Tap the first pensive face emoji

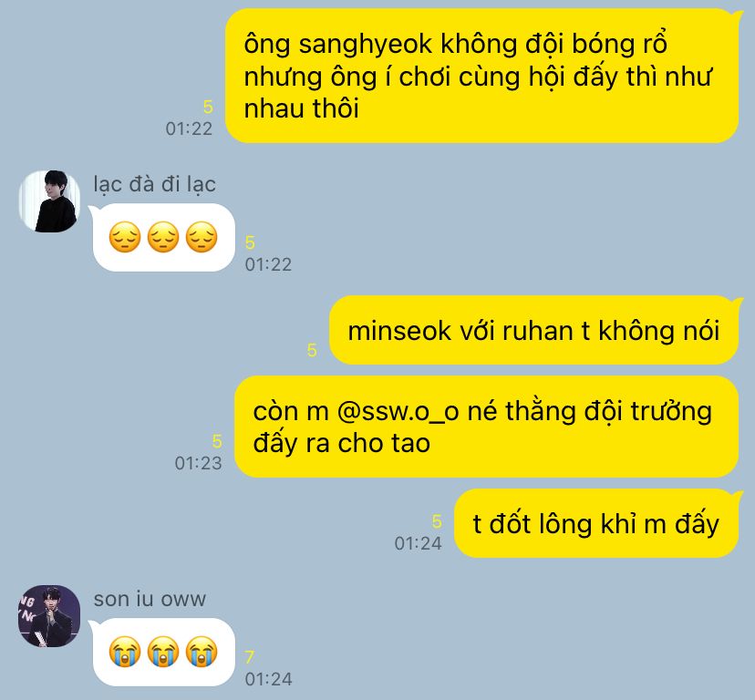click(125, 237)
